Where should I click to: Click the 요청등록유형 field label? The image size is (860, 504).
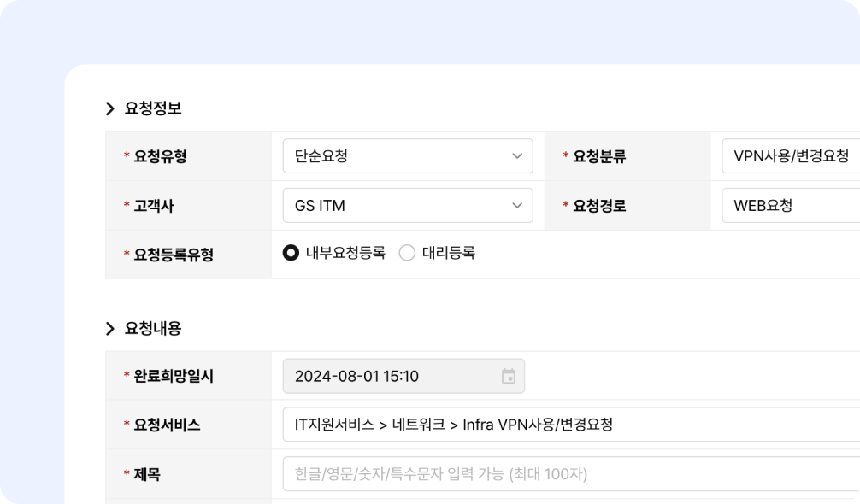pos(174,255)
